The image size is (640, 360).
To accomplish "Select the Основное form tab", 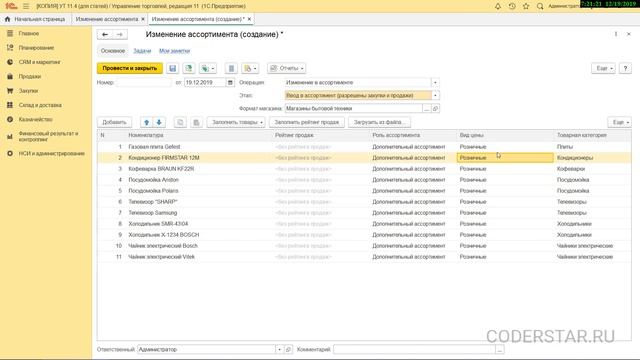I will click(x=113, y=51).
